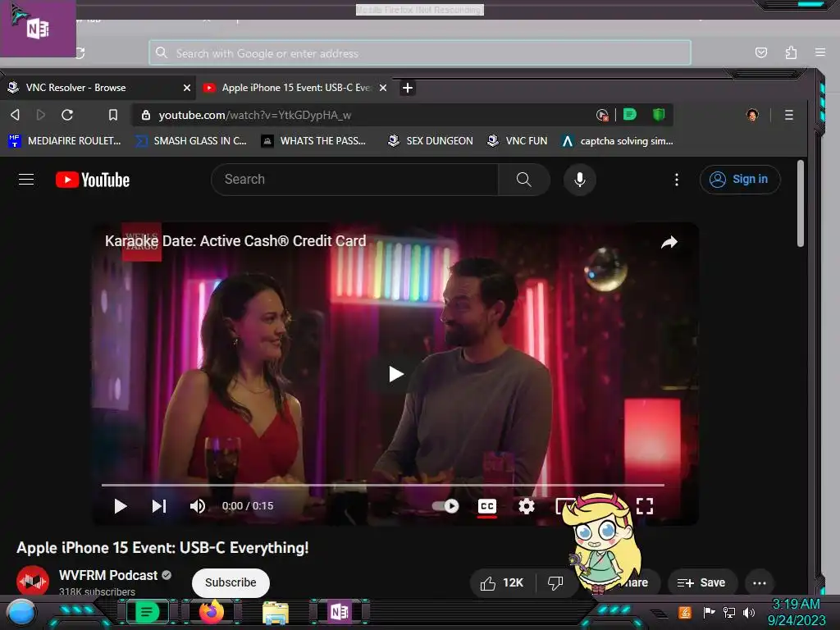Screen dimensions: 840x630
Task: Open the network icon in system tray
Action: click(729, 612)
